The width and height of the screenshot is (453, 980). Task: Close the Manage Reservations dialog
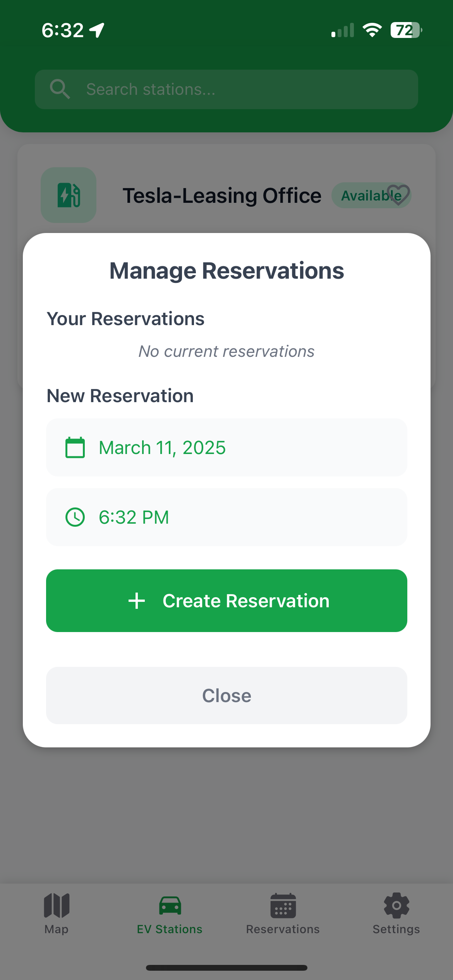click(x=226, y=696)
